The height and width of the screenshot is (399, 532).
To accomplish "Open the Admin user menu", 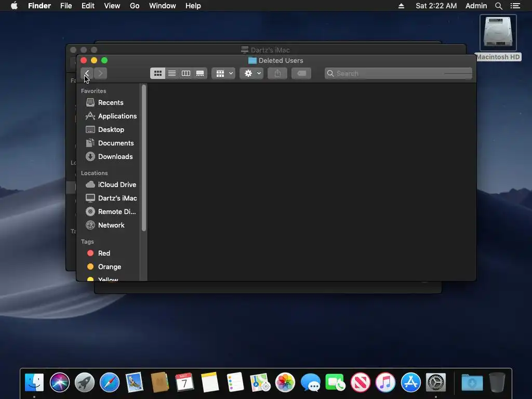I will (476, 6).
